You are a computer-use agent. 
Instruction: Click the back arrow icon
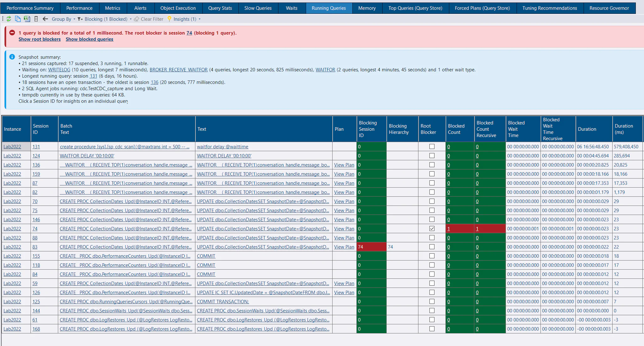[x=45, y=19]
